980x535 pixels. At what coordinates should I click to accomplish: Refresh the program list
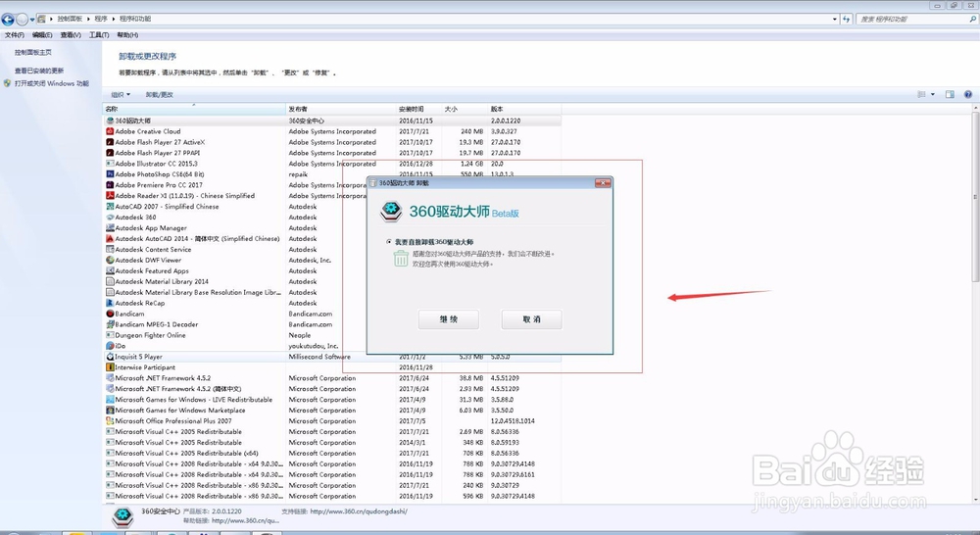847,20
